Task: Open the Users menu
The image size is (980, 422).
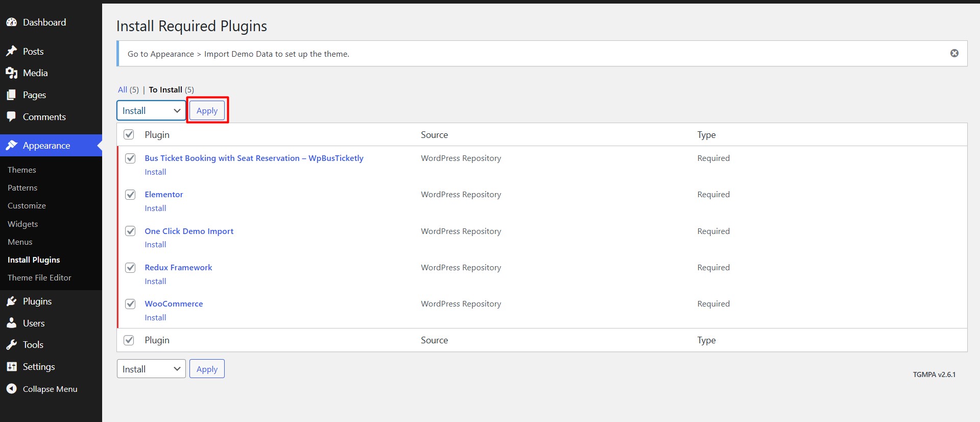Action: tap(34, 323)
